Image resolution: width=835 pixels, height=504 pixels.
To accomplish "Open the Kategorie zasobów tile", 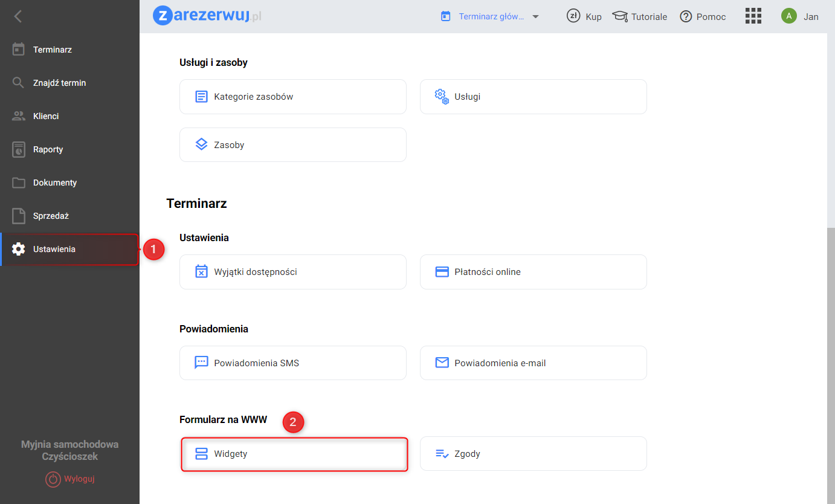I will pyautogui.click(x=292, y=97).
